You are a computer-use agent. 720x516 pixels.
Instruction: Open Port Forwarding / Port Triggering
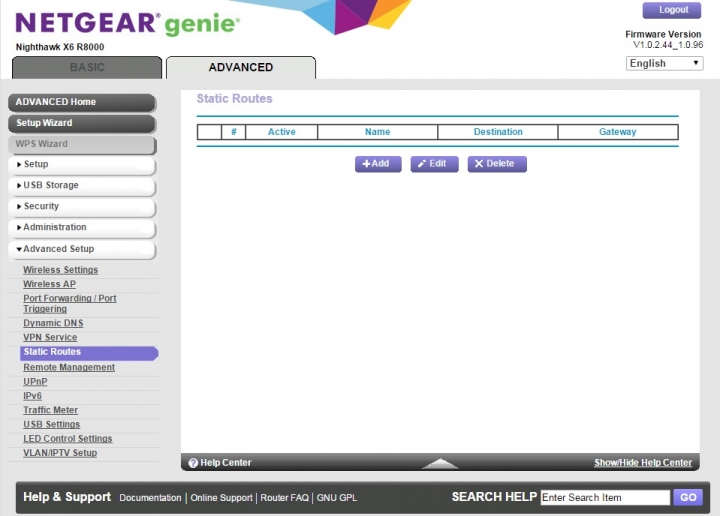70,303
